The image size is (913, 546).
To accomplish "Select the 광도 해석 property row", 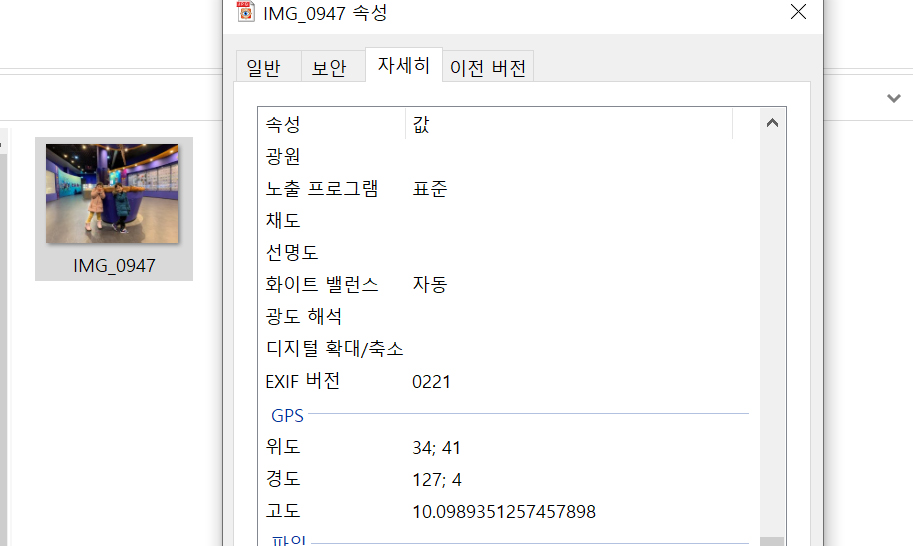I will (x=507, y=316).
